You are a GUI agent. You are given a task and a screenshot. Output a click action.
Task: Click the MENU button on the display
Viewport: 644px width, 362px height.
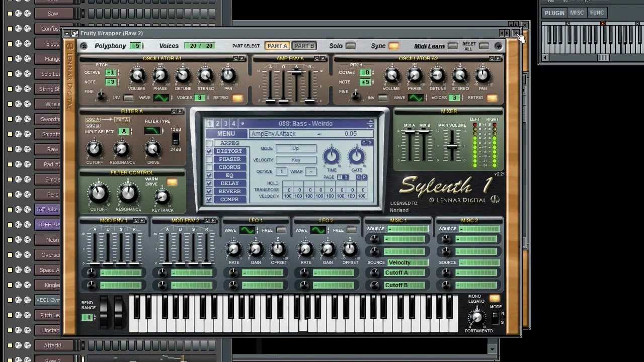(226, 134)
